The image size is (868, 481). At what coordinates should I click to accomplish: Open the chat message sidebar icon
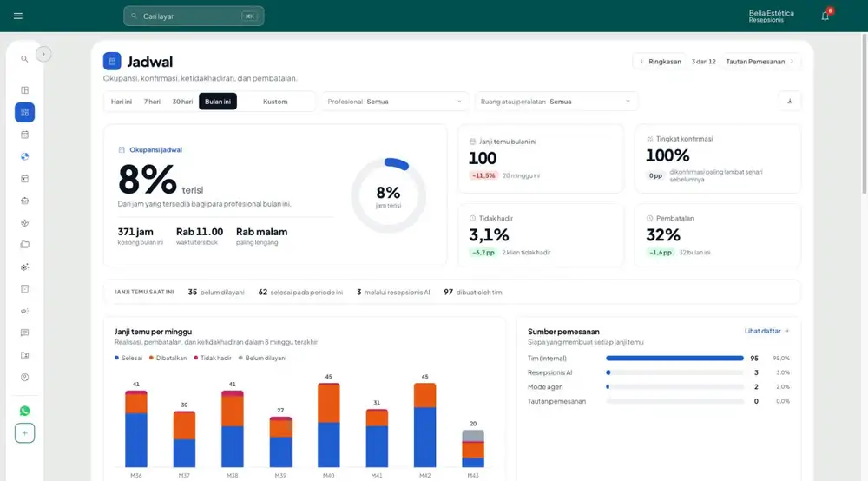[24, 333]
